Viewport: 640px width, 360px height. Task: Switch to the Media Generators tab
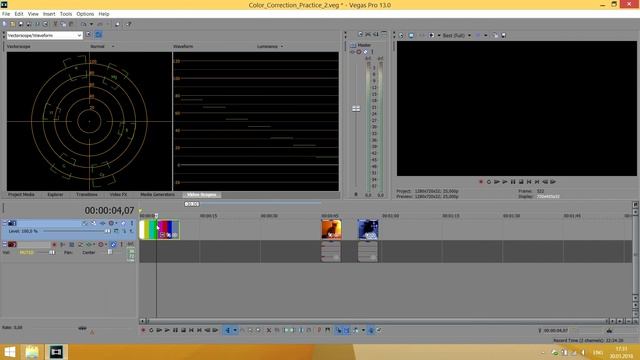[x=157, y=195]
